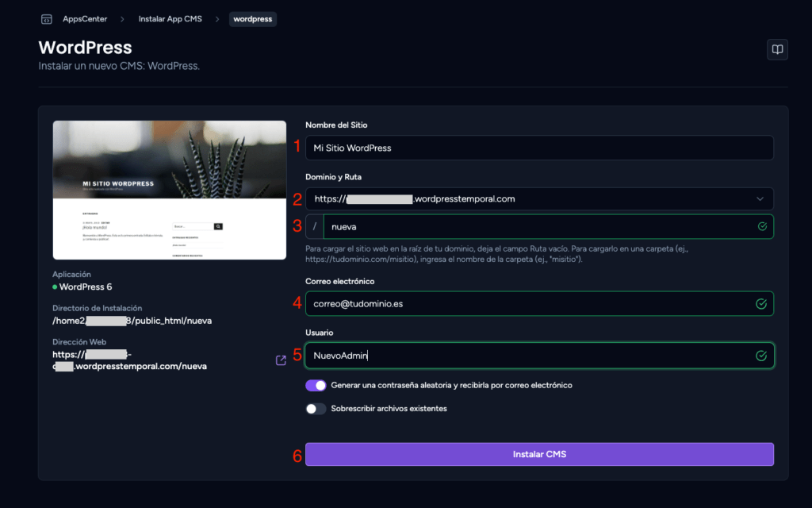The width and height of the screenshot is (812, 508).
Task: Disable random password generation toggle
Action: coord(316,386)
